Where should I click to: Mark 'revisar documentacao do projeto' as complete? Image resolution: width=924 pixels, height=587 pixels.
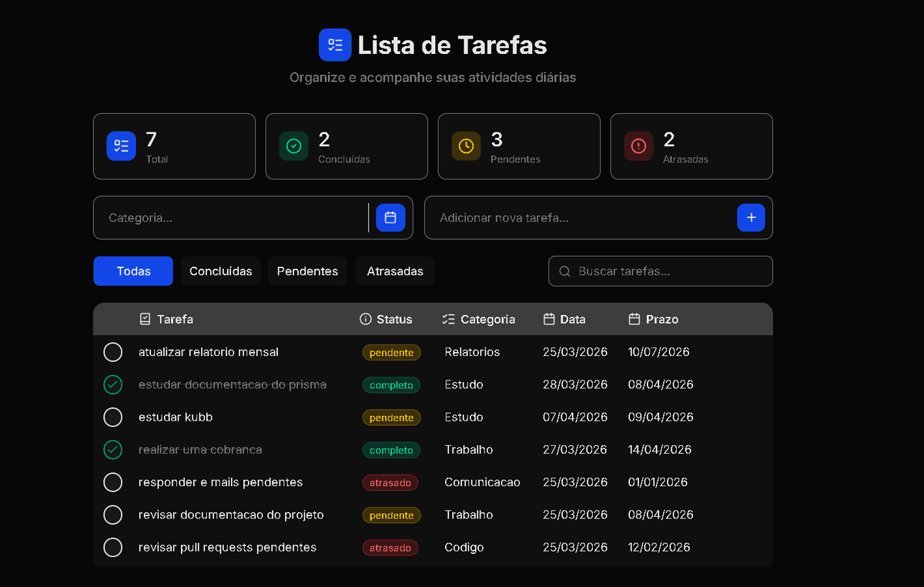click(112, 515)
